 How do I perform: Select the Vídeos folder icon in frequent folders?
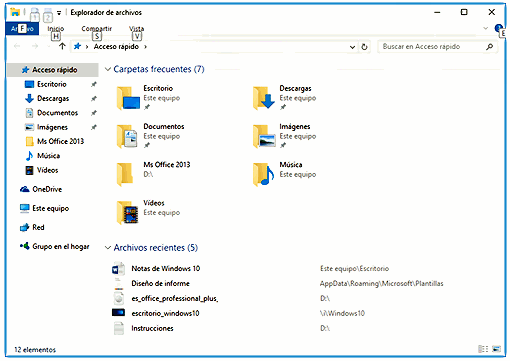point(127,212)
